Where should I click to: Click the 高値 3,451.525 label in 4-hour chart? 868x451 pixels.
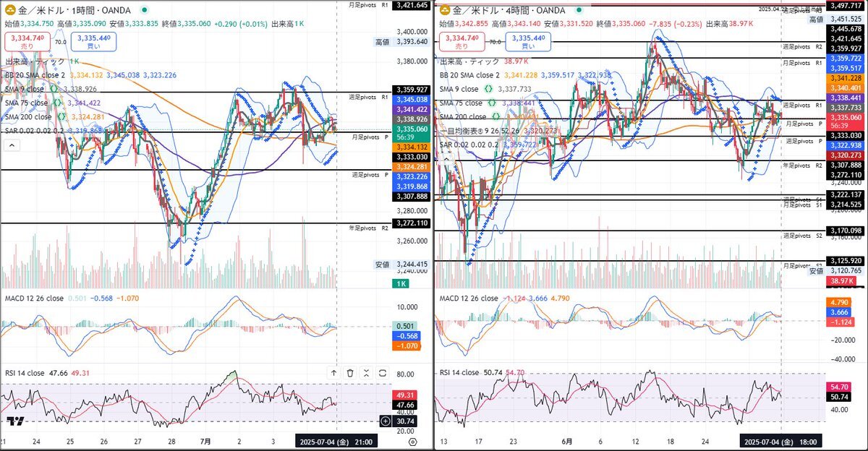tap(836, 19)
